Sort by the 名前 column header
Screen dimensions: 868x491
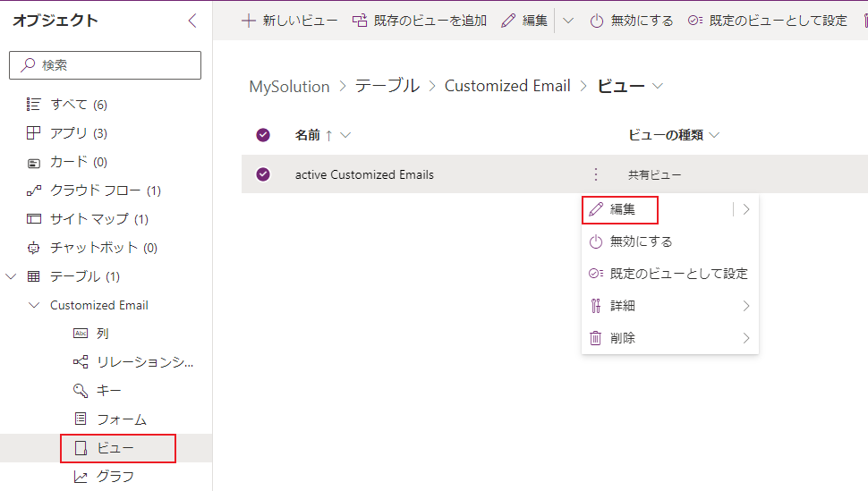point(308,135)
